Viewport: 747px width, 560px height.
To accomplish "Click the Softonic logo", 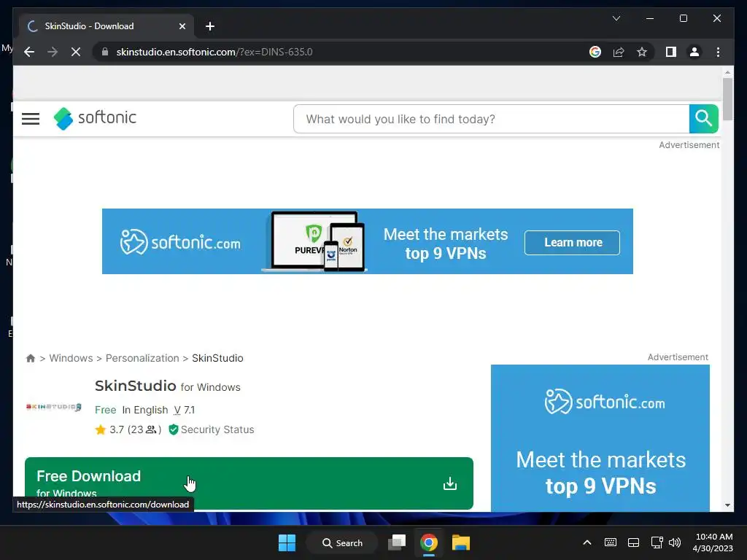I will tap(95, 118).
